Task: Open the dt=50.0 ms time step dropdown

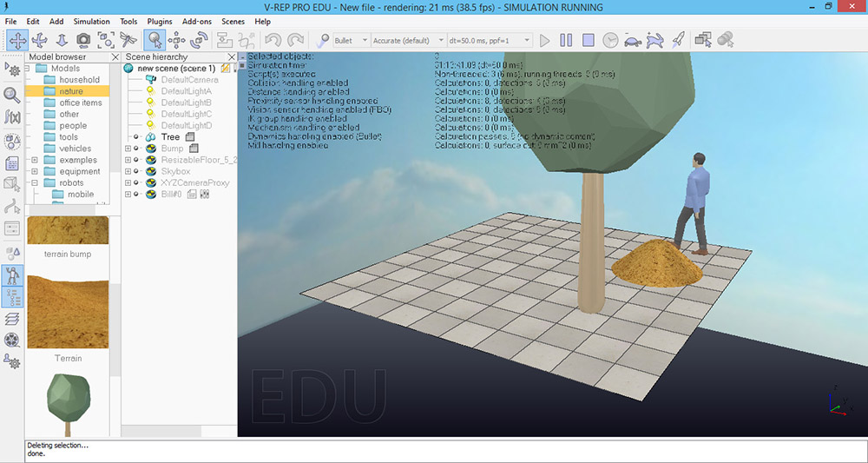Action: click(490, 41)
